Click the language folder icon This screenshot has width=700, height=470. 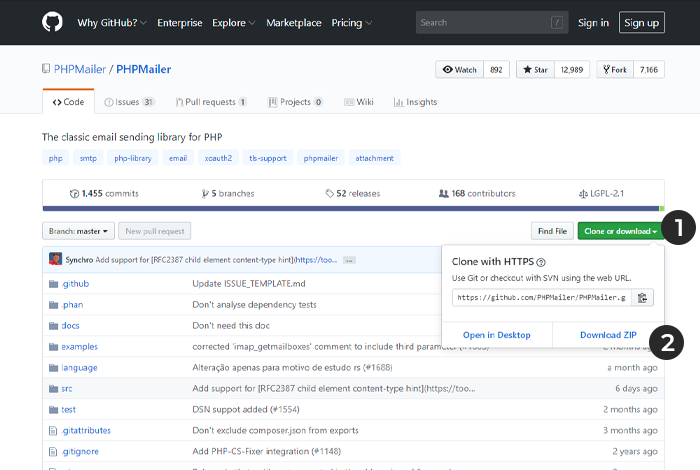(x=54, y=368)
